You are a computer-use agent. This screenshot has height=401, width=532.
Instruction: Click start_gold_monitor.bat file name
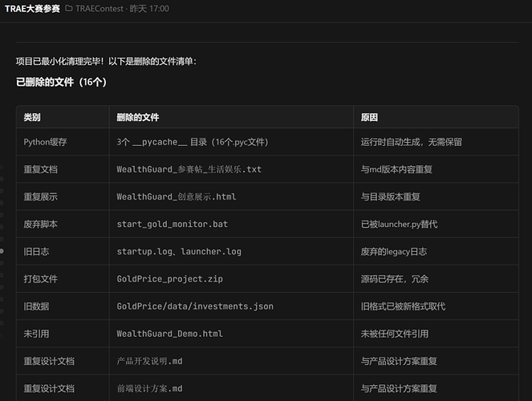[x=173, y=225]
